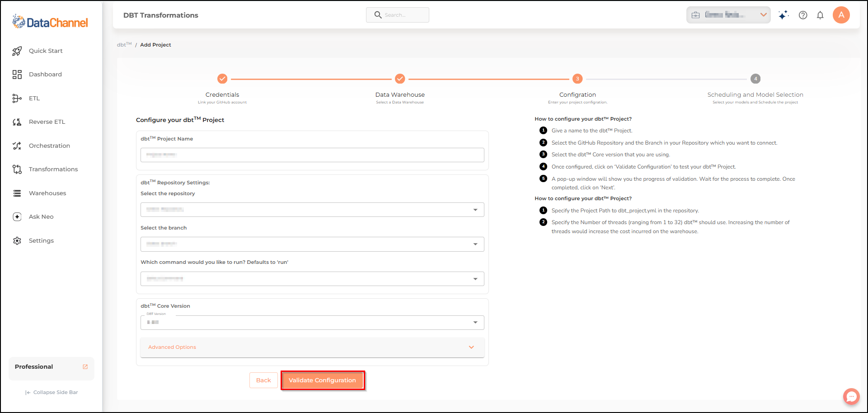The width and height of the screenshot is (868, 413).
Task: Click Validate Configuration button
Action: click(322, 380)
